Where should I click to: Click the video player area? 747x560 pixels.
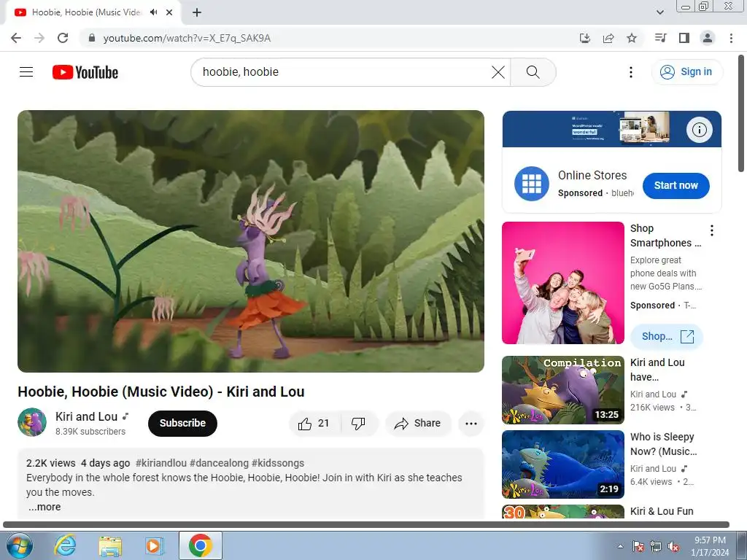(x=251, y=241)
